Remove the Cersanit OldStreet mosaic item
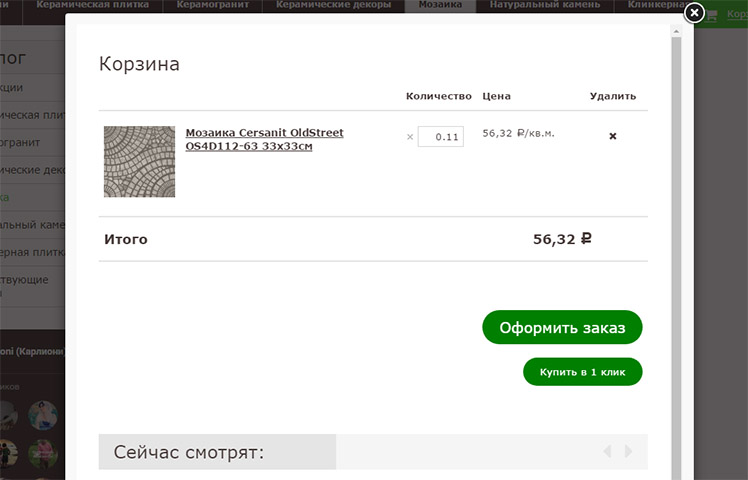This screenshot has height=480, width=748. point(613,136)
